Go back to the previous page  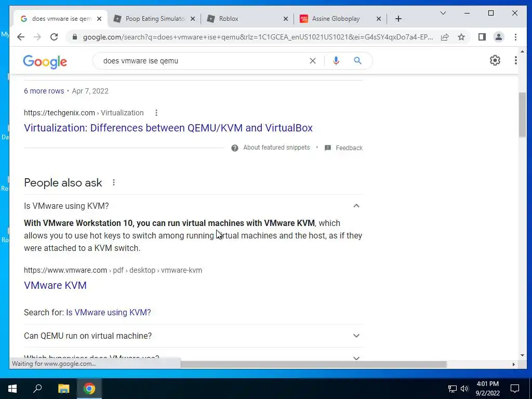21,37
